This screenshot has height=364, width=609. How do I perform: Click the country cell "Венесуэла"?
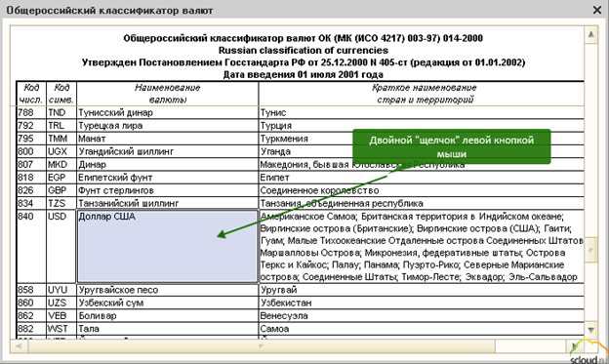[x=422, y=315]
